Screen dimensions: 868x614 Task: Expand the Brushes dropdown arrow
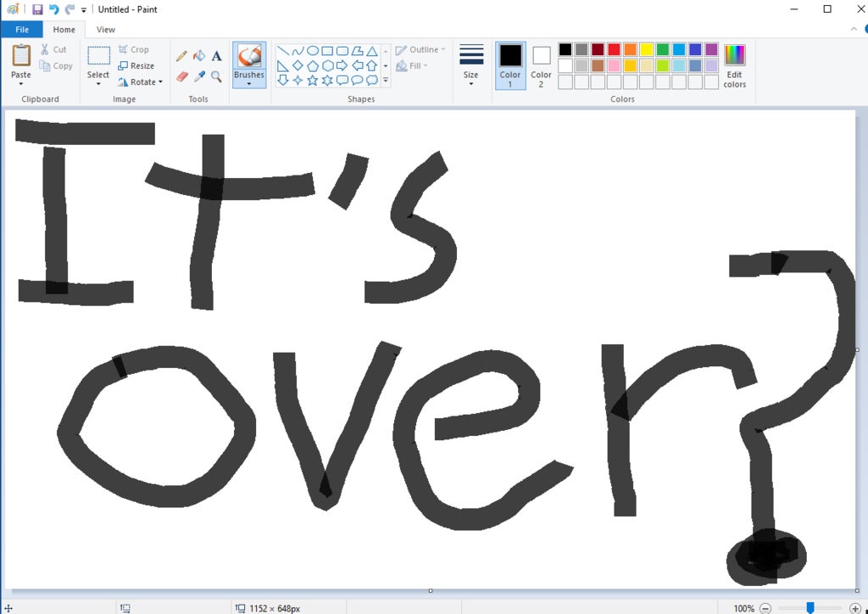tap(249, 84)
